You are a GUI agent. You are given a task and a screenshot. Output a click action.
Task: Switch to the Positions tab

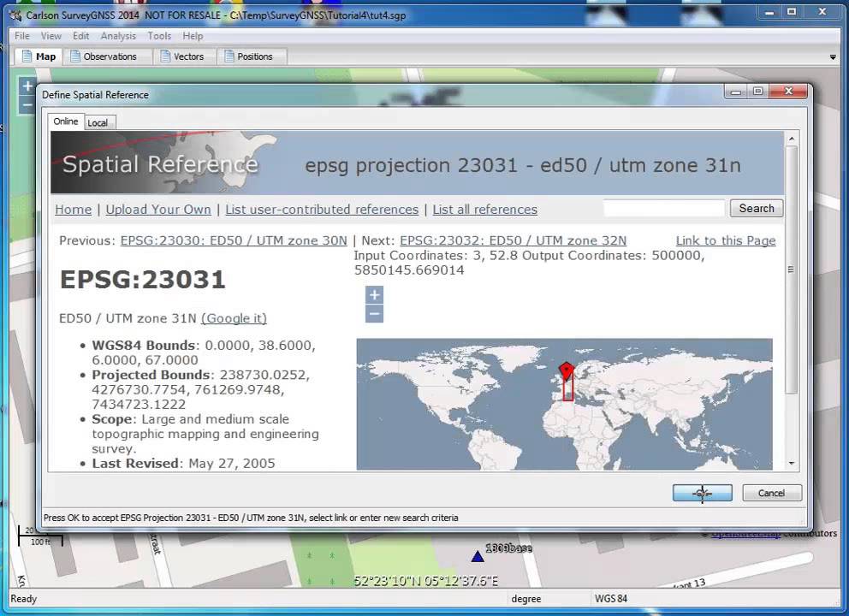(252, 56)
